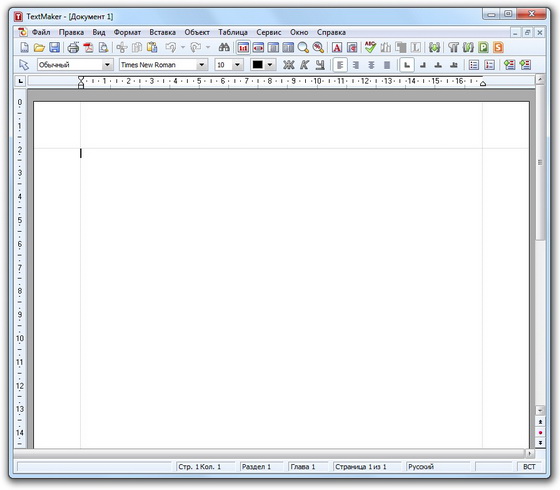Open the font size dropdown
This screenshot has height=490, width=560.
point(237,65)
